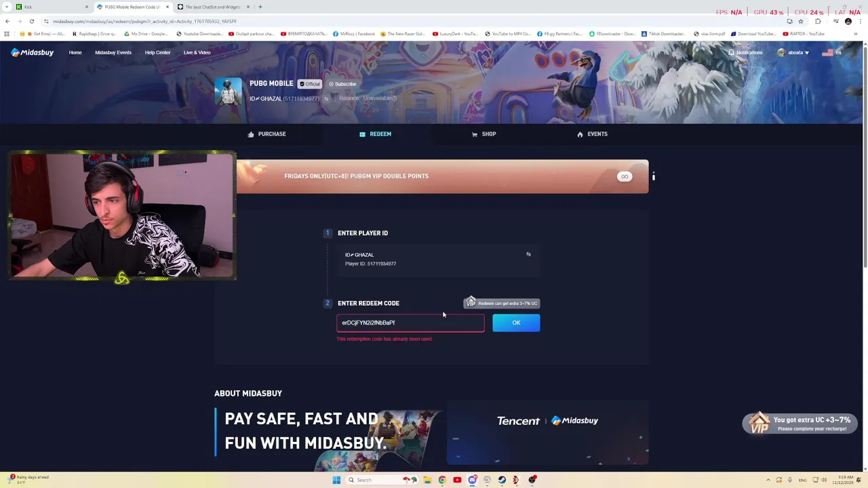
Task: Open Home in Midasbuy navigation
Action: click(75, 52)
